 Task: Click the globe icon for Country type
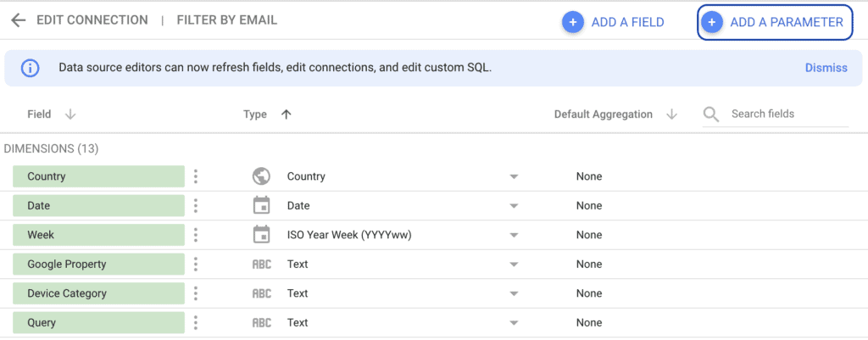(x=261, y=176)
